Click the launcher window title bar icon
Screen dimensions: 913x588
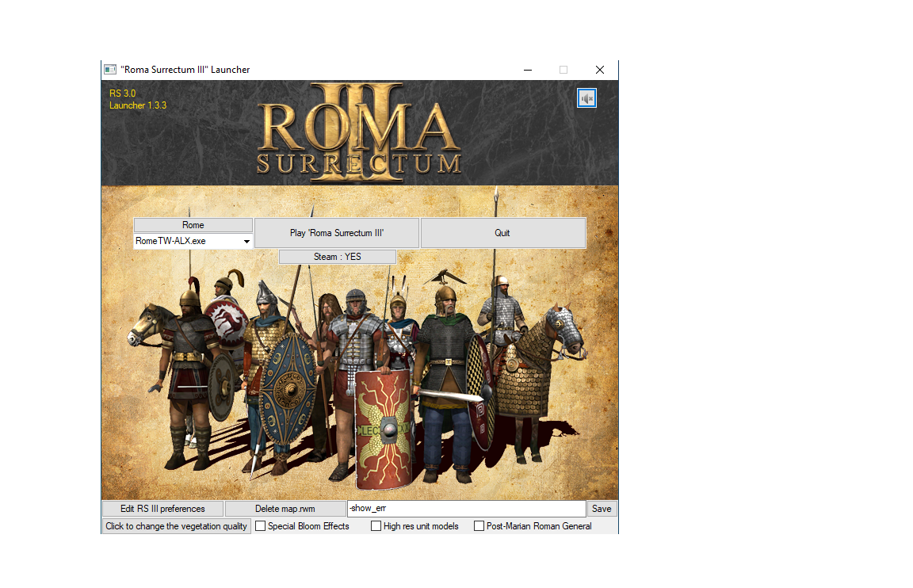point(110,69)
